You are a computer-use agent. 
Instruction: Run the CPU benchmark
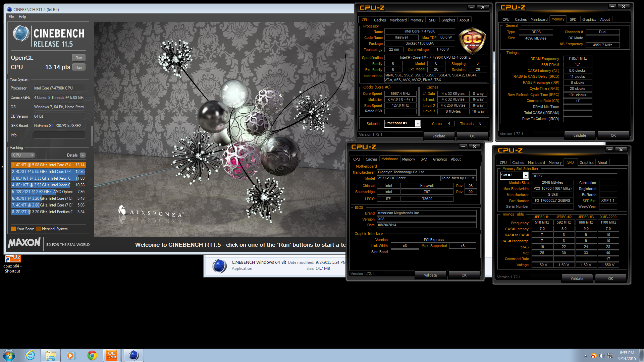79,67
